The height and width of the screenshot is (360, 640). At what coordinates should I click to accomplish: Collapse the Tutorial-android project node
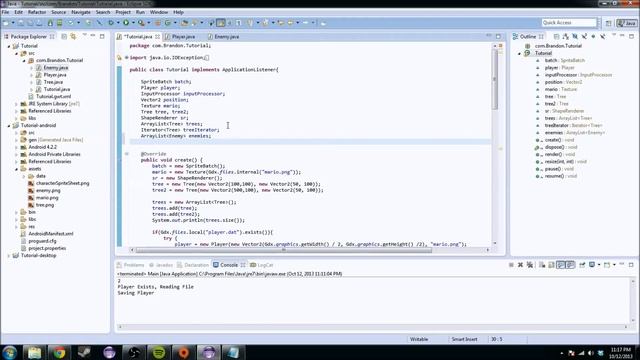pyautogui.click(x=9, y=126)
